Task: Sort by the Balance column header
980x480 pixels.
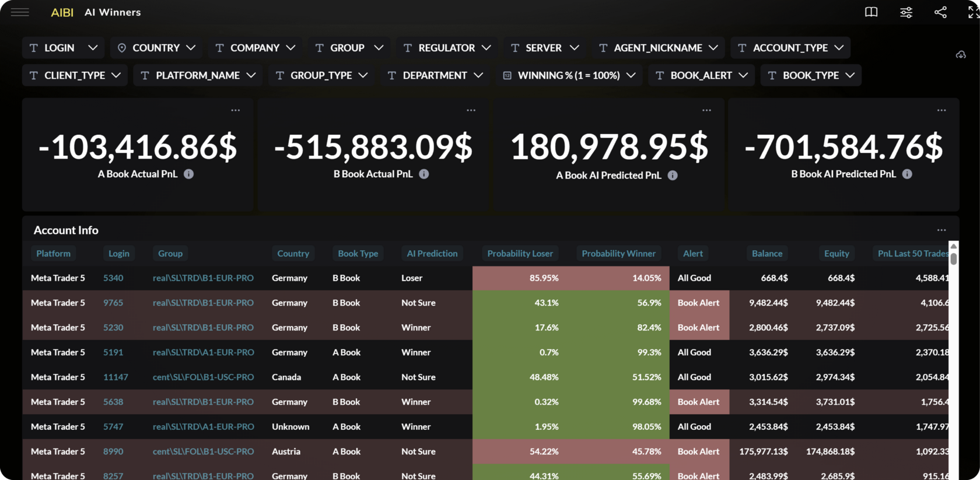Action: pyautogui.click(x=767, y=254)
